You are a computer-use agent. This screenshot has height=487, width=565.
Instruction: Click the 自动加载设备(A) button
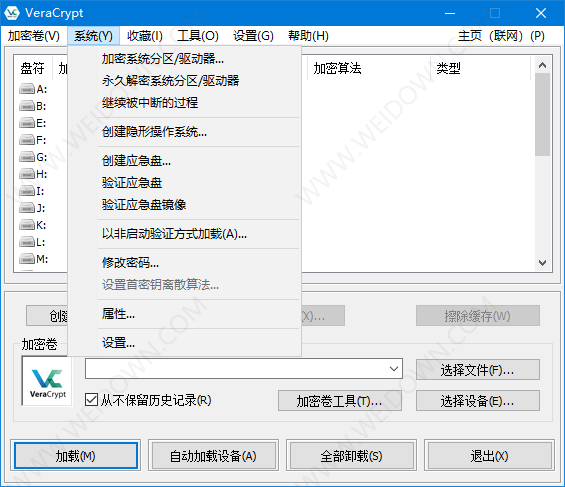[x=213, y=456]
